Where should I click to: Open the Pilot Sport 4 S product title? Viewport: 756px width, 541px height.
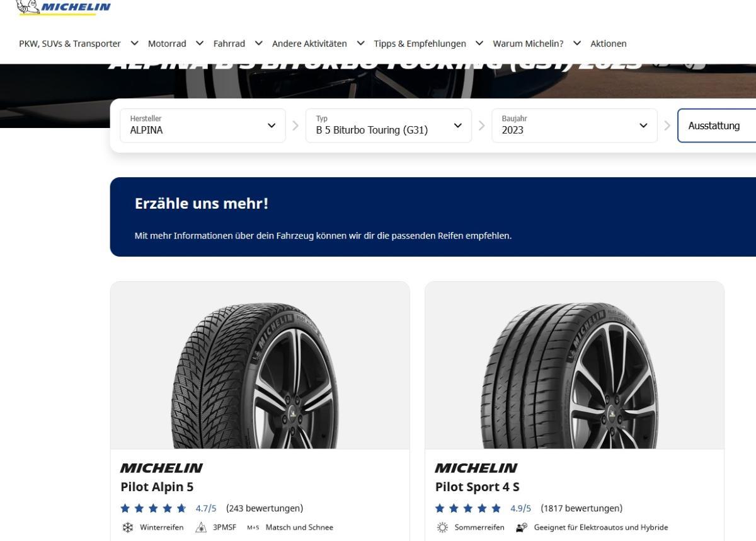click(x=477, y=487)
